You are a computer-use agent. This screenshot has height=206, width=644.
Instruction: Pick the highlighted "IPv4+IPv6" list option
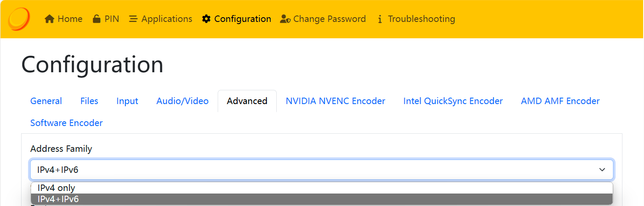click(58, 199)
